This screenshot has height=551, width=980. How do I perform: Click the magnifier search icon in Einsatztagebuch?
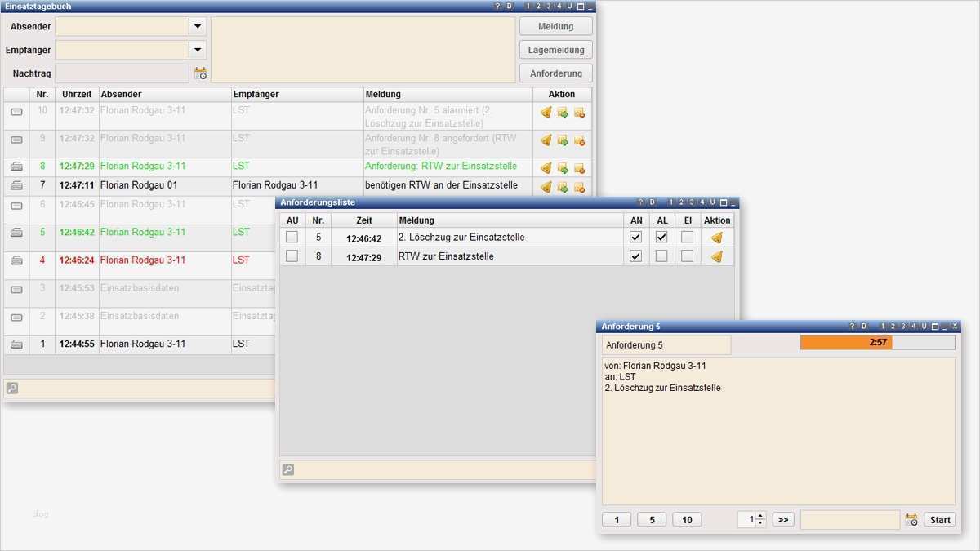[x=12, y=389]
